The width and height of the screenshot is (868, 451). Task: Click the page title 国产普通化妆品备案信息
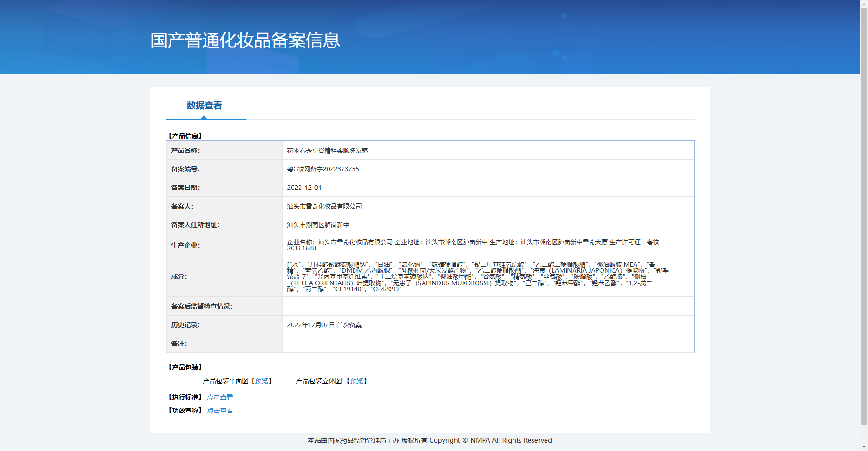click(245, 40)
